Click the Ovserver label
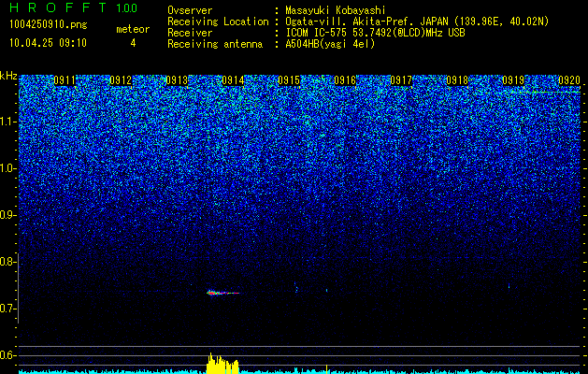Viewport: 588px width, 374px height. click(x=190, y=10)
